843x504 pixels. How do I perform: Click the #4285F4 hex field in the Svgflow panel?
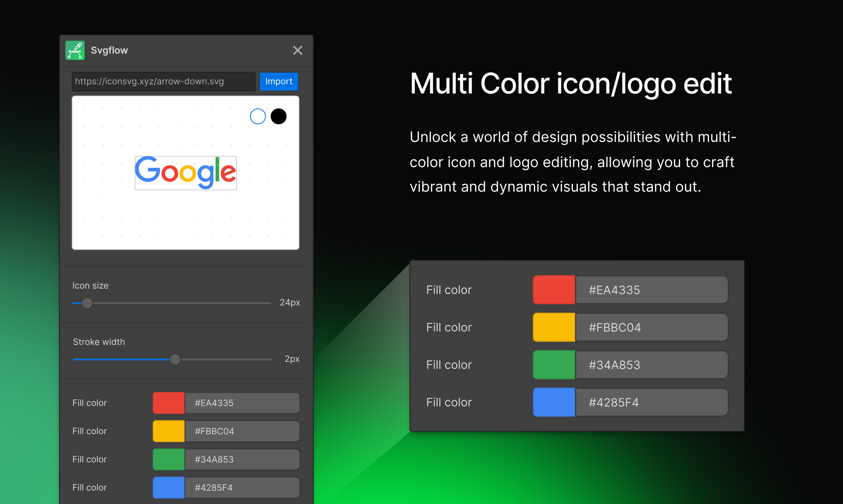click(242, 487)
